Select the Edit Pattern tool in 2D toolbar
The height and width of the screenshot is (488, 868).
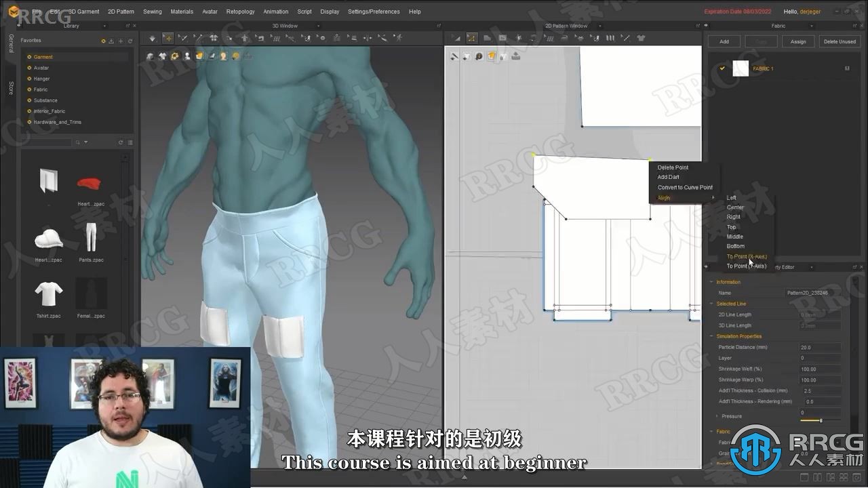coord(471,39)
